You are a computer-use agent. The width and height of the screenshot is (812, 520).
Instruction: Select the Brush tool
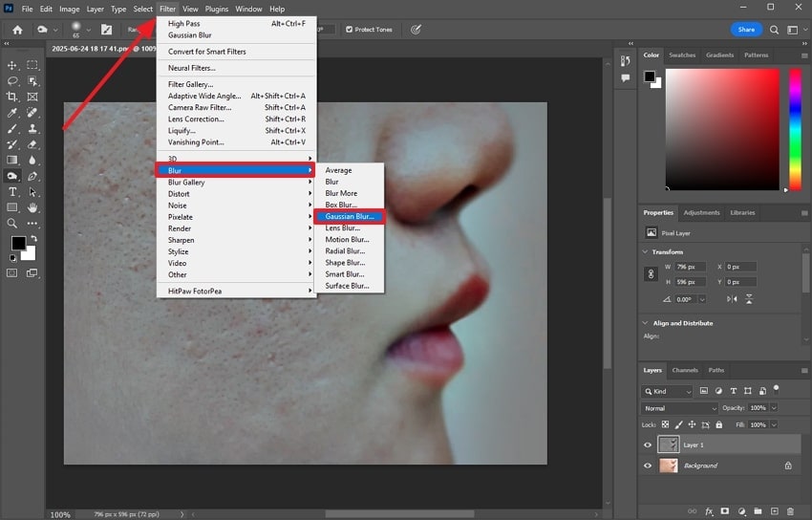pyautogui.click(x=11, y=128)
